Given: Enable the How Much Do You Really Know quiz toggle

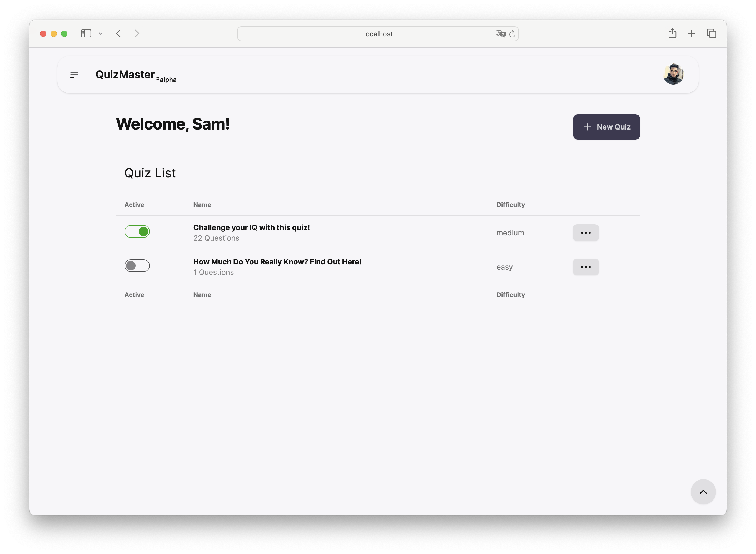Looking at the screenshot, I should point(137,266).
